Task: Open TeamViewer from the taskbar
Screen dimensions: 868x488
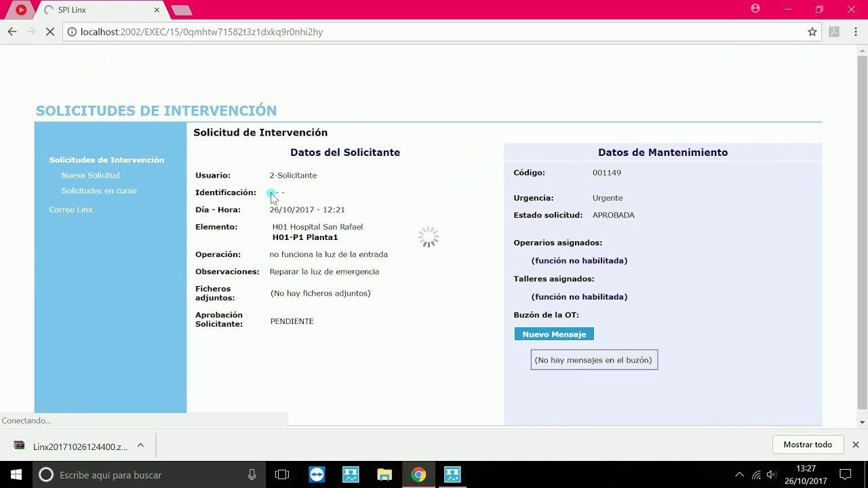Action: click(x=317, y=474)
